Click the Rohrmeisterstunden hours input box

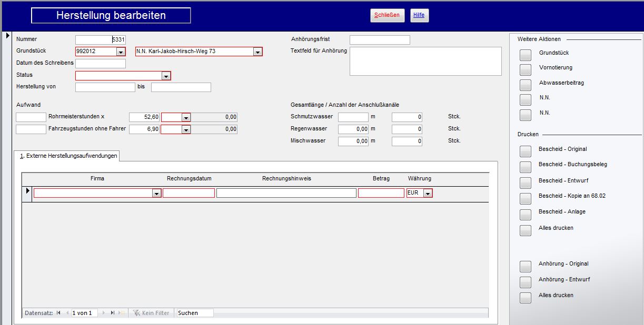coord(31,117)
